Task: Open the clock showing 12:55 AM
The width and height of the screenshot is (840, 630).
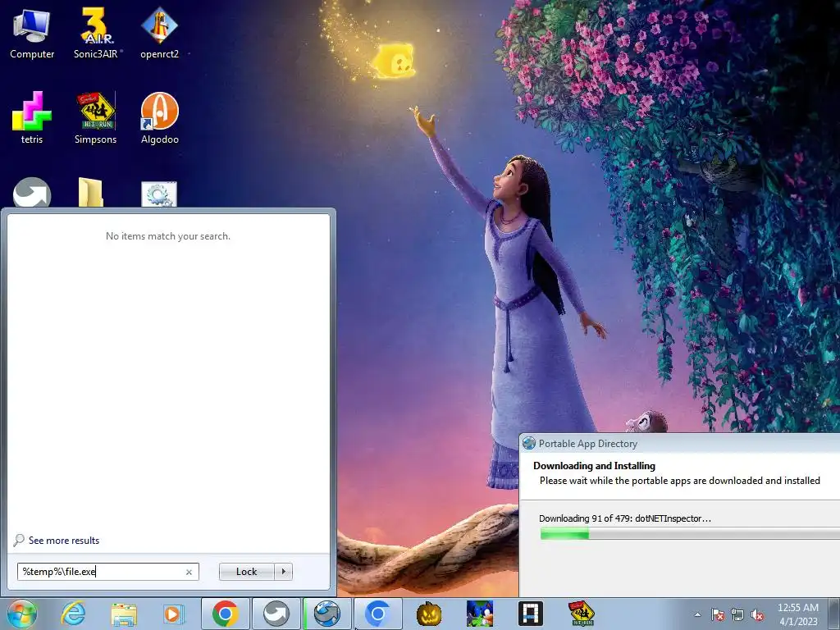Action: point(797,614)
